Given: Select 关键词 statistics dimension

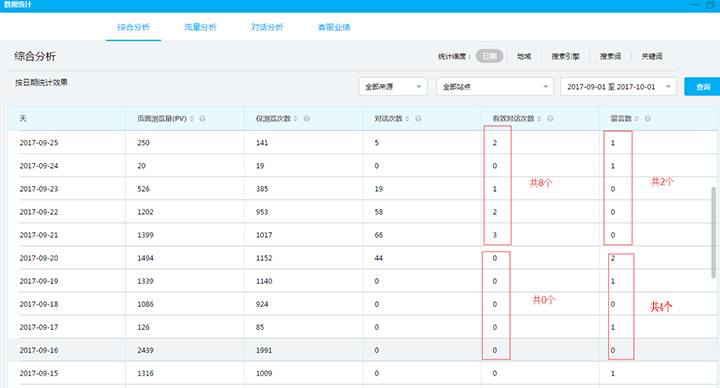Looking at the screenshot, I should (652, 56).
